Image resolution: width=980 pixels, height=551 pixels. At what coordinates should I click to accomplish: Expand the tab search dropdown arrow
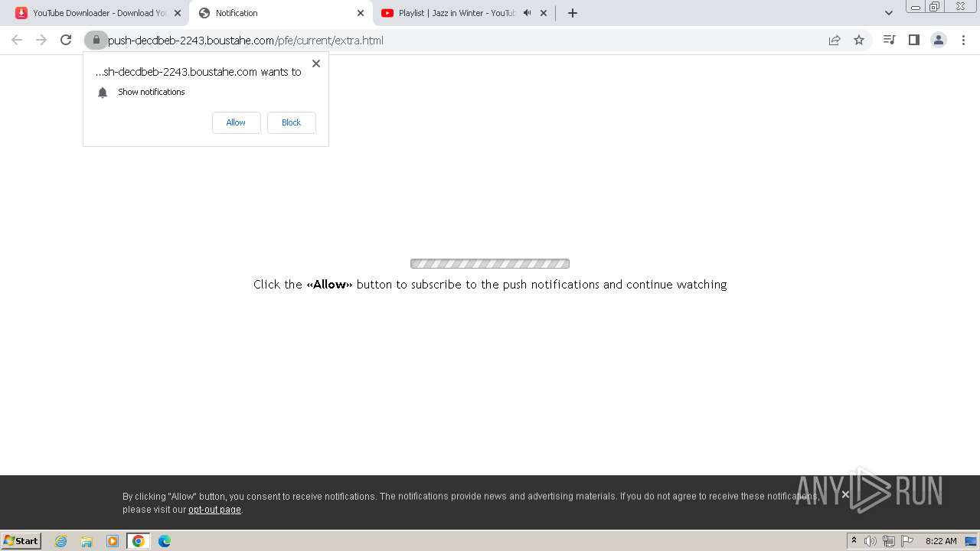click(889, 13)
